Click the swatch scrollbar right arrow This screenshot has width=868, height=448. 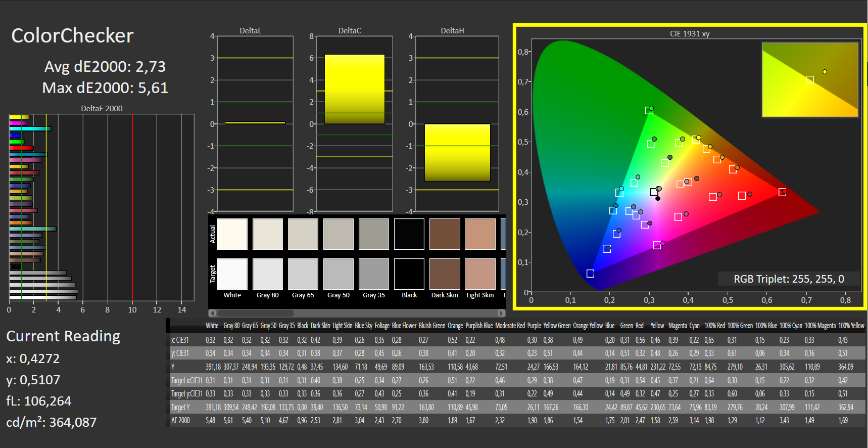click(x=501, y=313)
